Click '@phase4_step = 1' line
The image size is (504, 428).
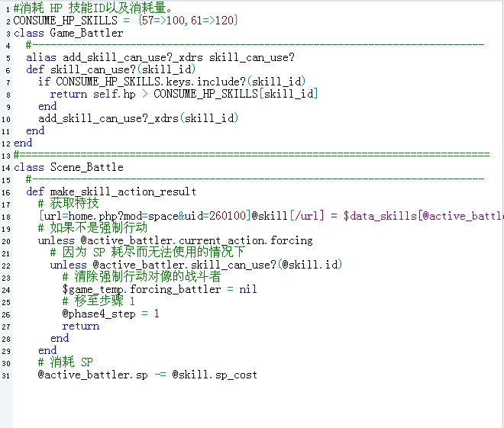pos(111,314)
